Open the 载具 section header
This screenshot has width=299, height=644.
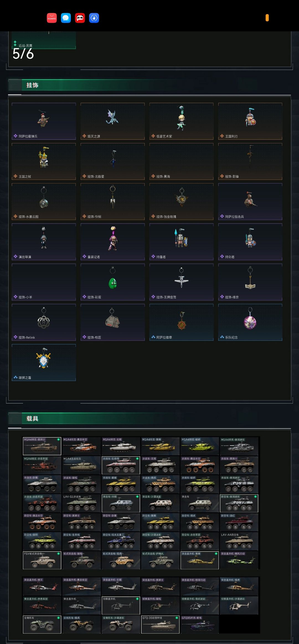tap(32, 418)
